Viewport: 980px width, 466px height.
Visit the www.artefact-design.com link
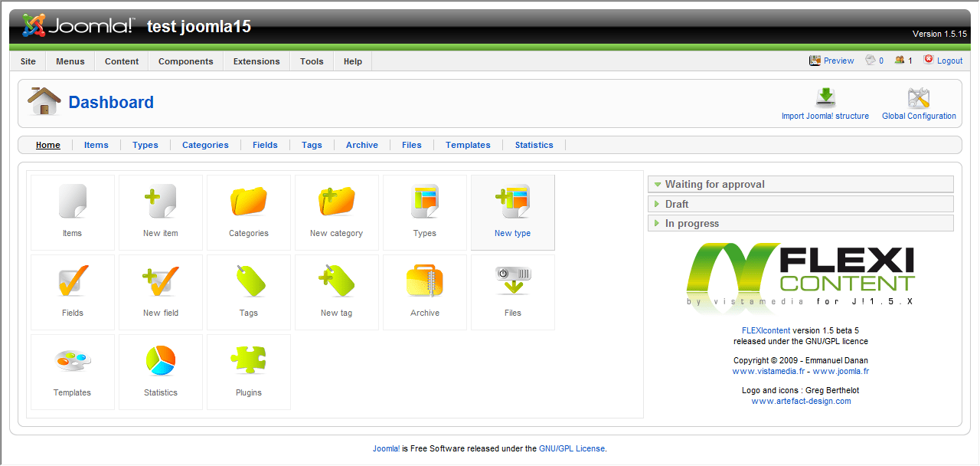(801, 401)
